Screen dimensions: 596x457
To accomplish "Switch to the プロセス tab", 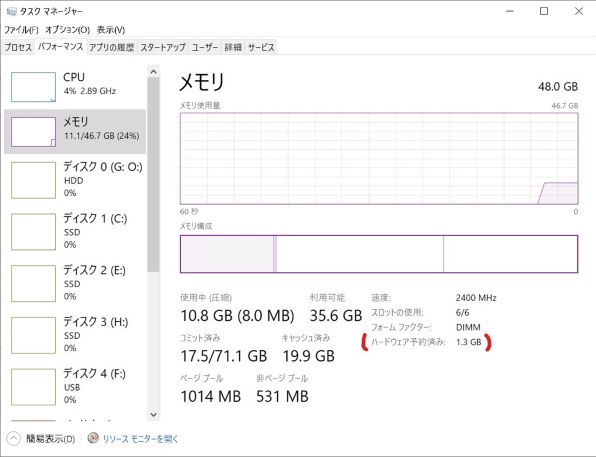I will pyautogui.click(x=18, y=47).
